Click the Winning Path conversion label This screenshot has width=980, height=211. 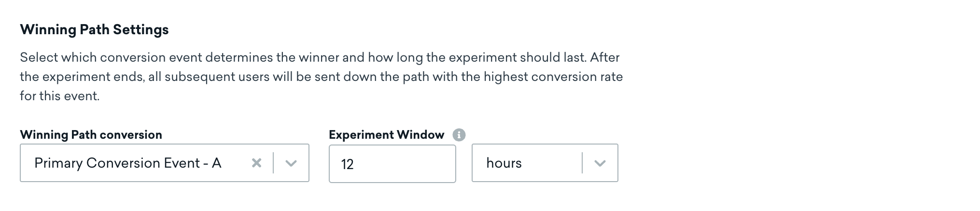pyautogui.click(x=91, y=135)
